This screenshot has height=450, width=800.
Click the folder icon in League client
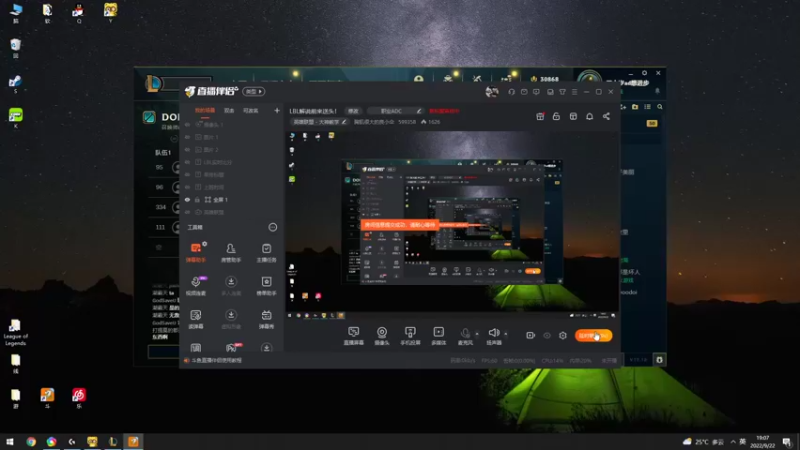tap(635, 107)
